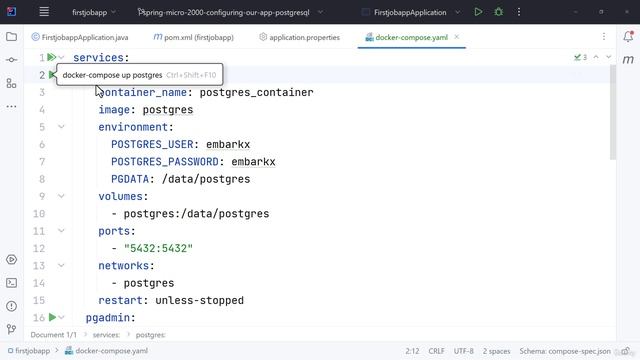Open the Maven tool window
Image resolution: width=640 pixels, height=360 pixels.
click(628, 60)
